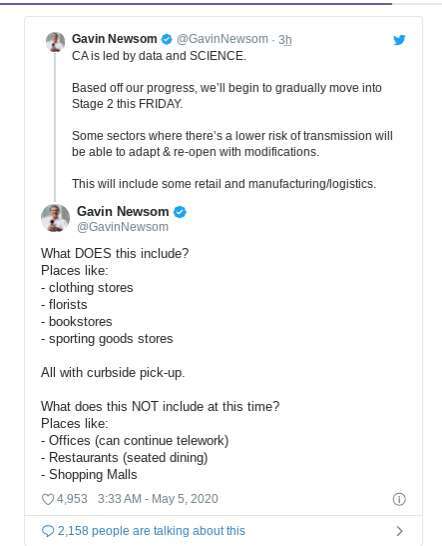Viewport: 442px width, 546px height.
Task: Click the @GavinNewsom handle under main name
Action: pyautogui.click(x=123, y=227)
